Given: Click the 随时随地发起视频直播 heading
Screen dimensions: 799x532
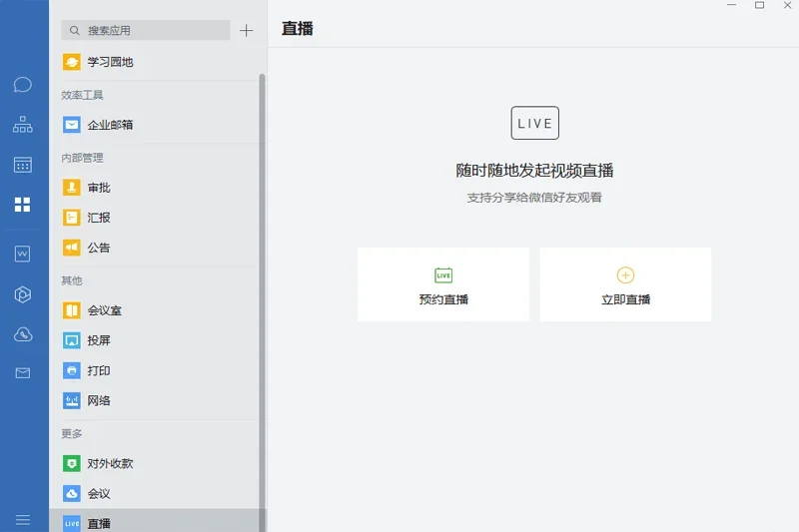Looking at the screenshot, I should tap(534, 170).
